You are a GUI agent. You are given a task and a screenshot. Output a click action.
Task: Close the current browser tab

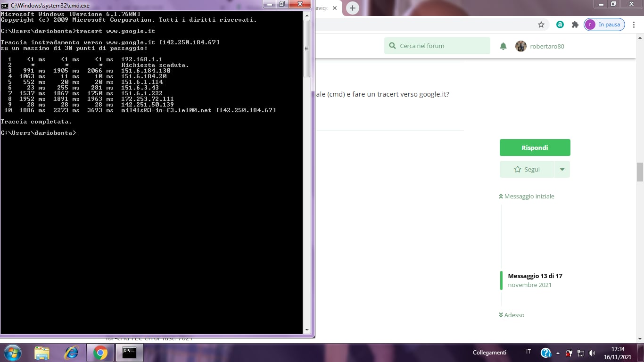point(335,8)
